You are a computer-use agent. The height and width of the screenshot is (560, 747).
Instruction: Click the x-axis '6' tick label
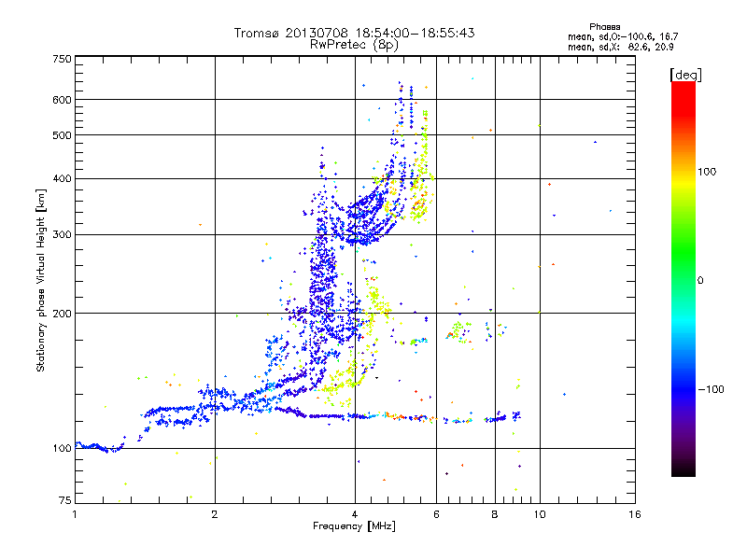[x=436, y=514]
